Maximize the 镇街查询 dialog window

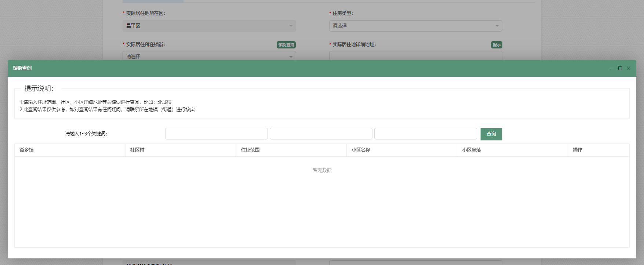(x=620, y=68)
